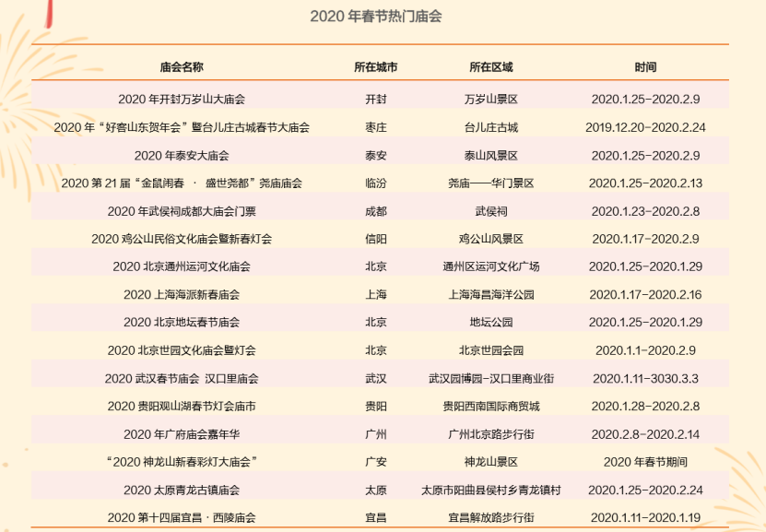This screenshot has height=532, width=766.
Task: Click the "庙会名称" column header
Action: tap(182, 68)
